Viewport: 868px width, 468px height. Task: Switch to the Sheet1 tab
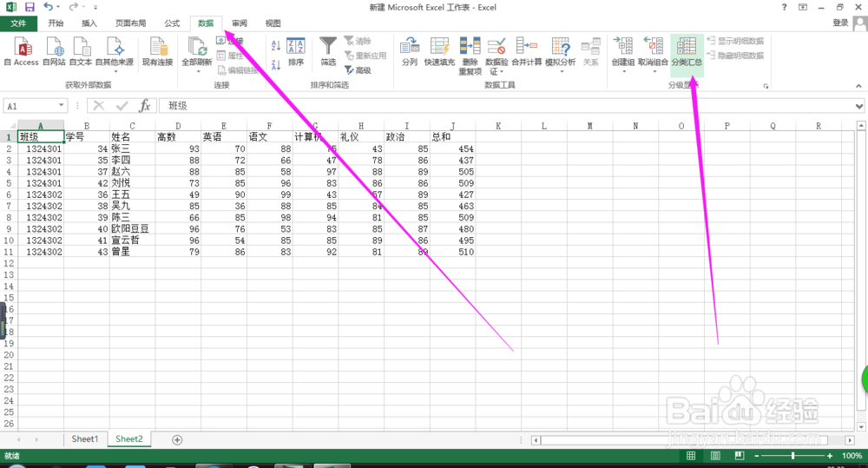pyautogui.click(x=85, y=439)
